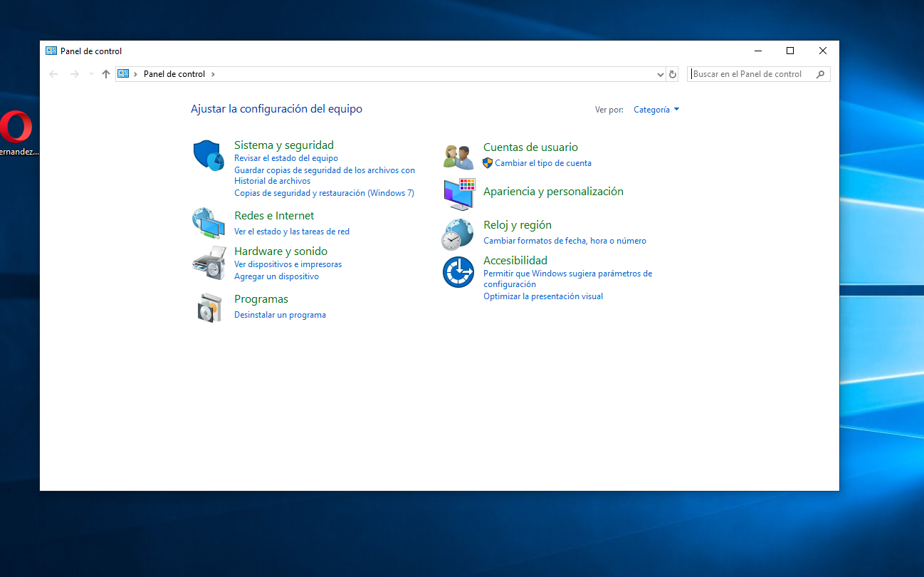924x577 pixels.
Task: Click Permitir que Windows sugiera parámetros de configuración
Action: [567, 279]
